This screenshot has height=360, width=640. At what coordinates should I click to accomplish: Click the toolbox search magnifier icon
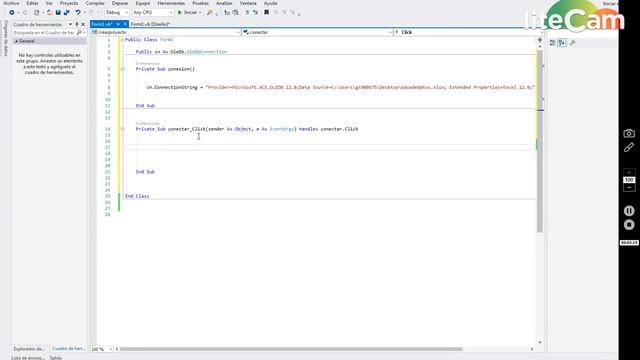pyautogui.click(x=79, y=32)
